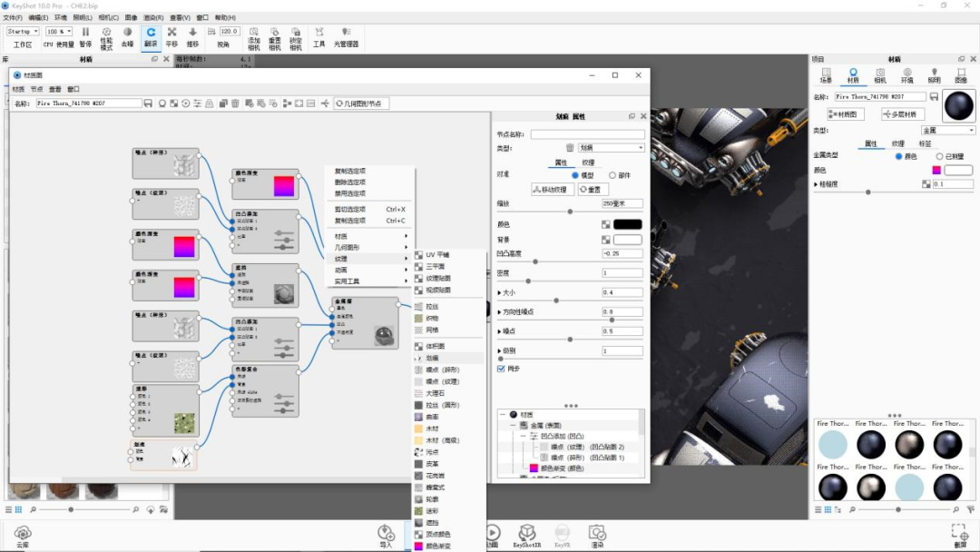The height and width of the screenshot is (552, 980).
Task: Open 节点 menu in material graph window
Action: (37, 89)
